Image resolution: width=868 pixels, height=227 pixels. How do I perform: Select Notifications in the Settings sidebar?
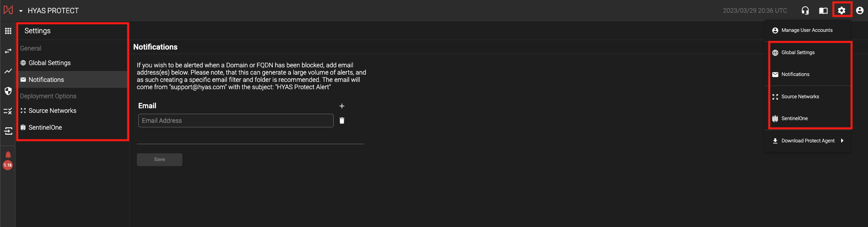[x=46, y=80]
